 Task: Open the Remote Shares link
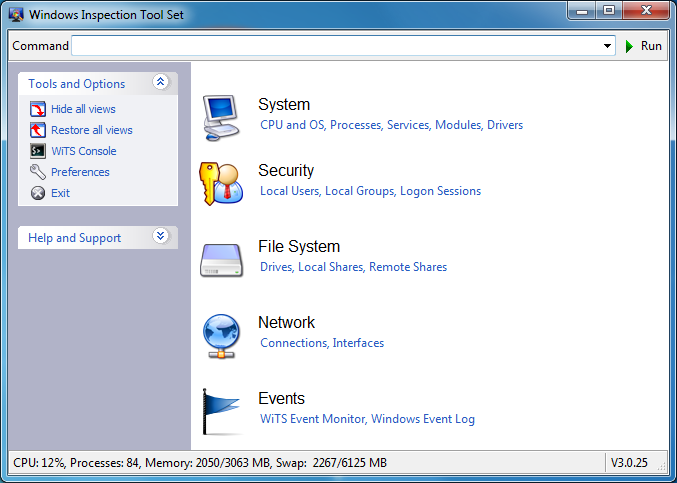point(408,267)
